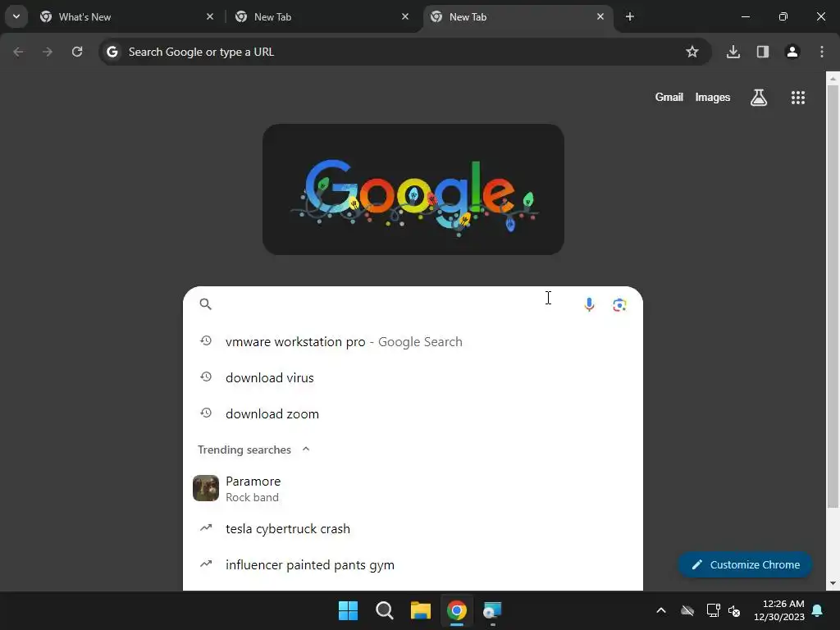This screenshot has width=840, height=630.
Task: Click the browser back arrow
Action: 18,52
